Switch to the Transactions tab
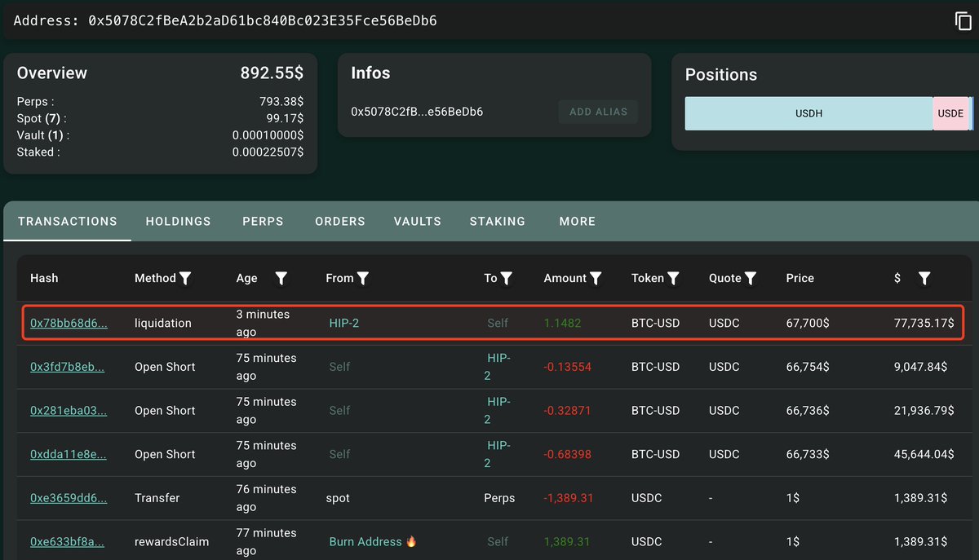The width and height of the screenshot is (979, 560). (68, 222)
